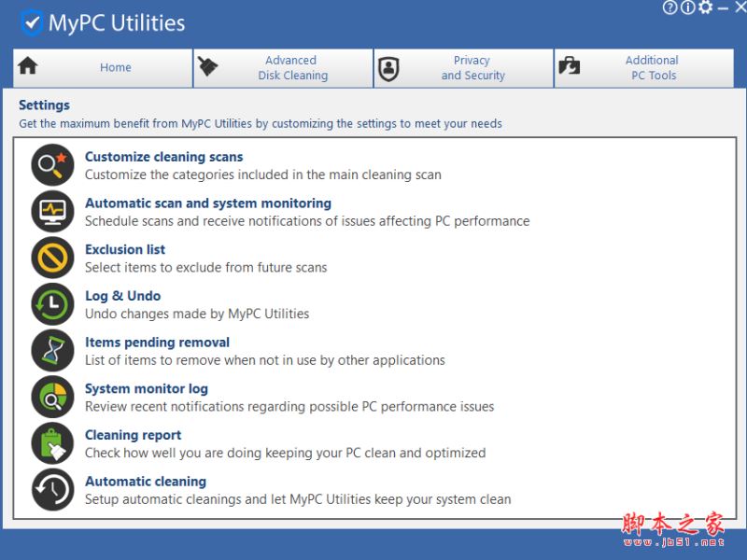Click the clipboard Cleaning report icon
The height and width of the screenshot is (560, 747).
(x=53, y=442)
